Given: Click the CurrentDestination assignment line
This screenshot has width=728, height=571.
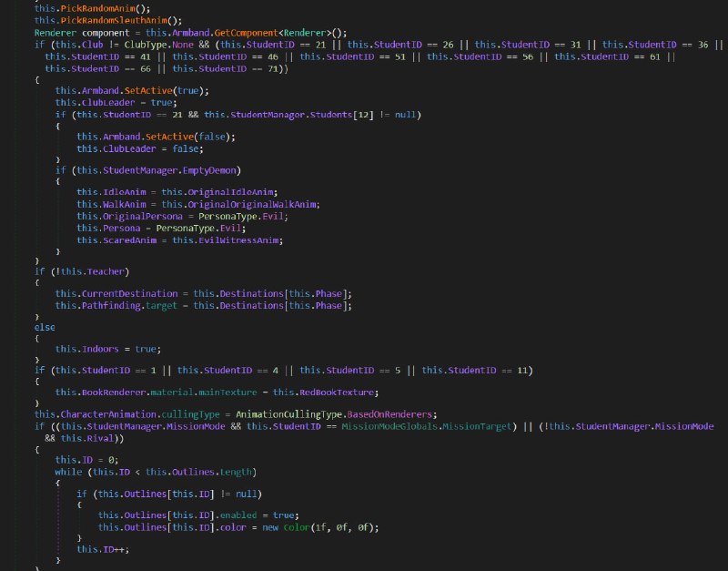Looking at the screenshot, I should (x=202, y=293).
